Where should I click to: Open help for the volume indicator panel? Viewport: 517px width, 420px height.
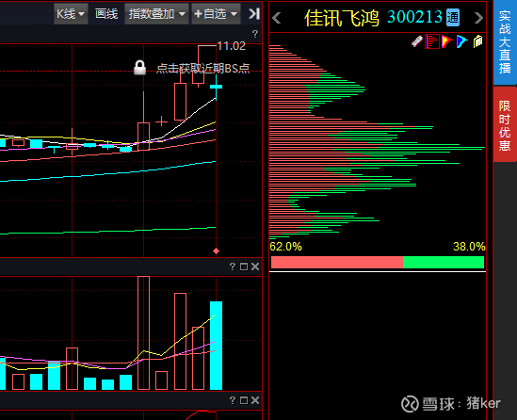coord(233,267)
